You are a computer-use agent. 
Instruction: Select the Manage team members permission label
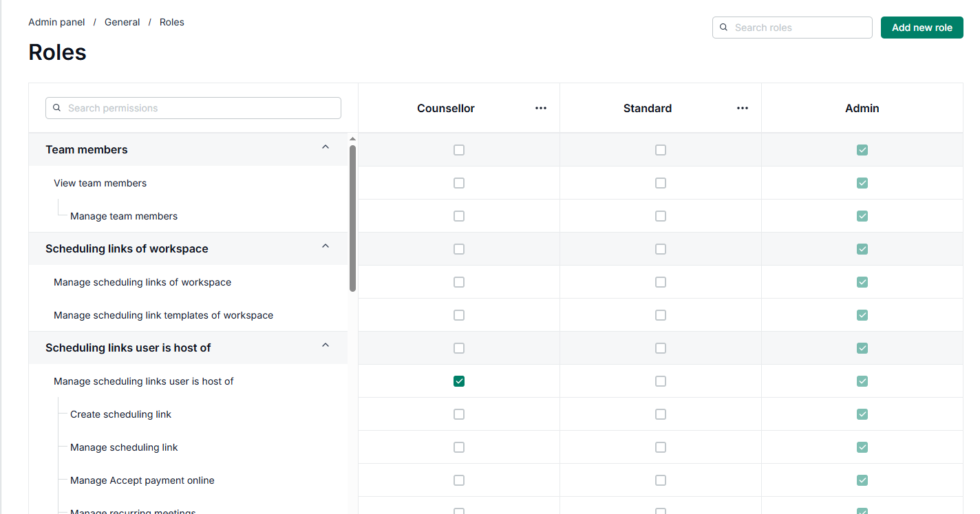point(124,216)
